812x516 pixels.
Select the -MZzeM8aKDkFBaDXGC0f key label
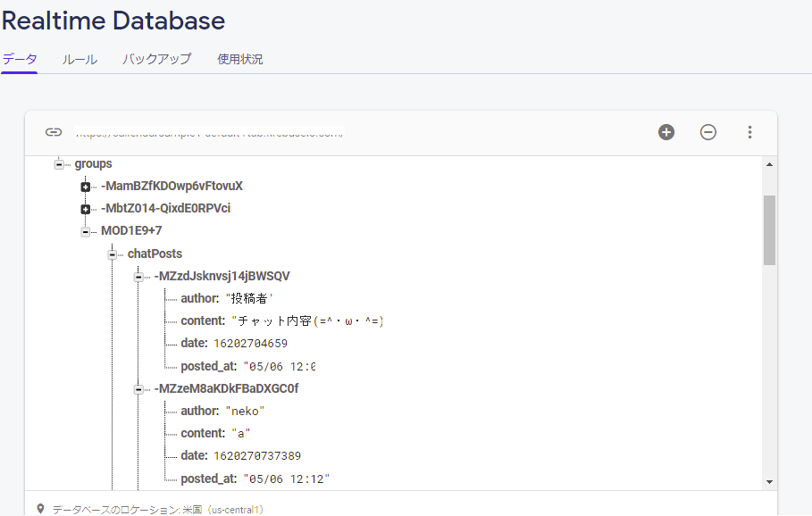click(x=226, y=388)
